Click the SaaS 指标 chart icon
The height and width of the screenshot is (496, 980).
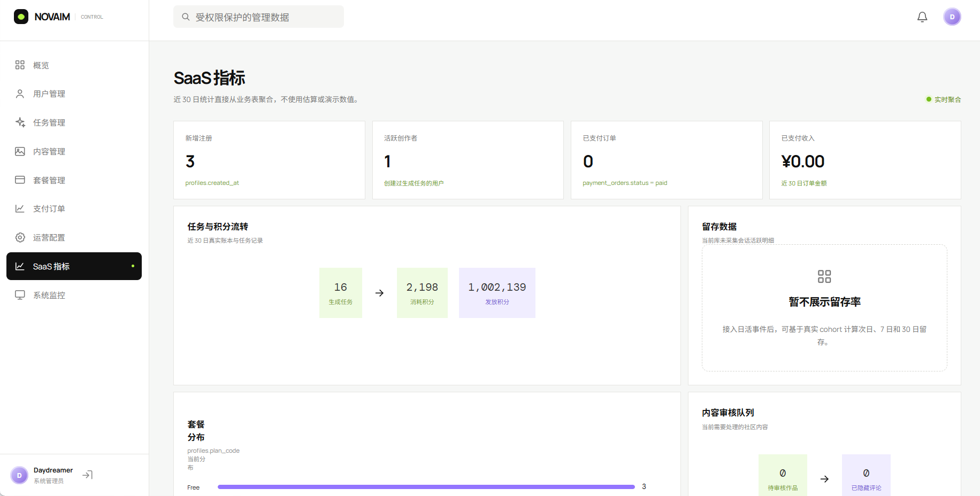pos(20,266)
